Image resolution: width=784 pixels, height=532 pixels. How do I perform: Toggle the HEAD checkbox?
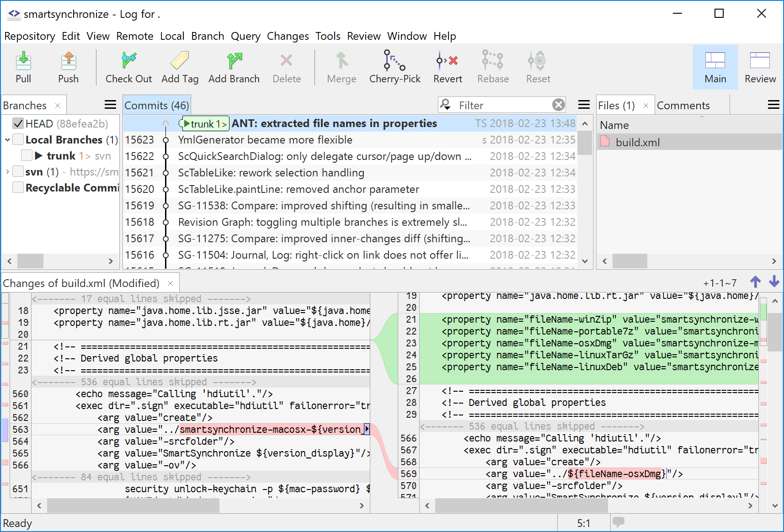(x=18, y=123)
